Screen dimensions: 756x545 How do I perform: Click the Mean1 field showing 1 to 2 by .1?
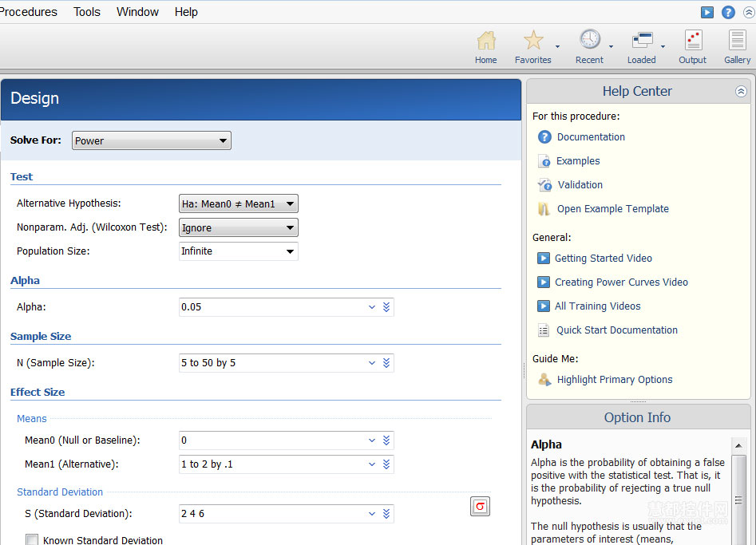(287, 464)
